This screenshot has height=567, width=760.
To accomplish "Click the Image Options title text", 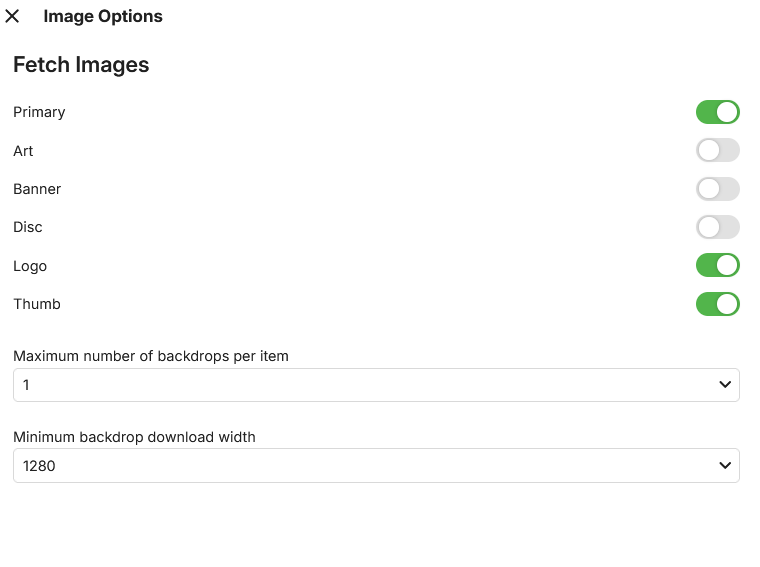I will coord(103,16).
